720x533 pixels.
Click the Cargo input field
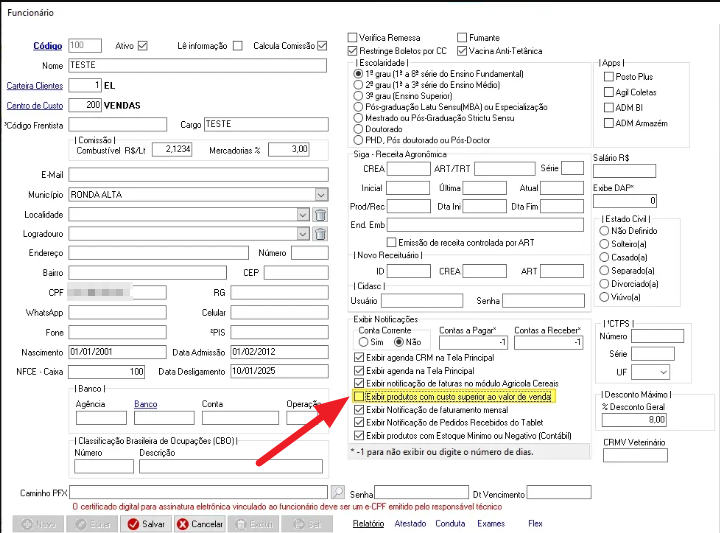[266, 124]
